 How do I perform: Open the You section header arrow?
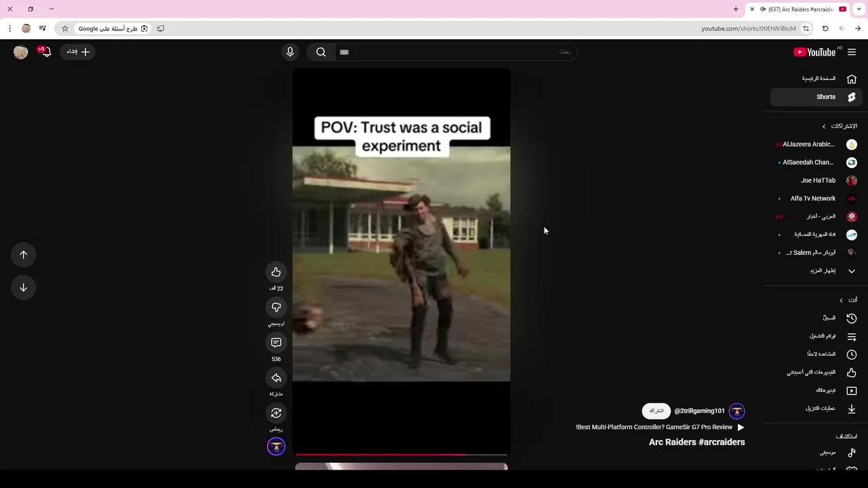pyautogui.click(x=841, y=300)
